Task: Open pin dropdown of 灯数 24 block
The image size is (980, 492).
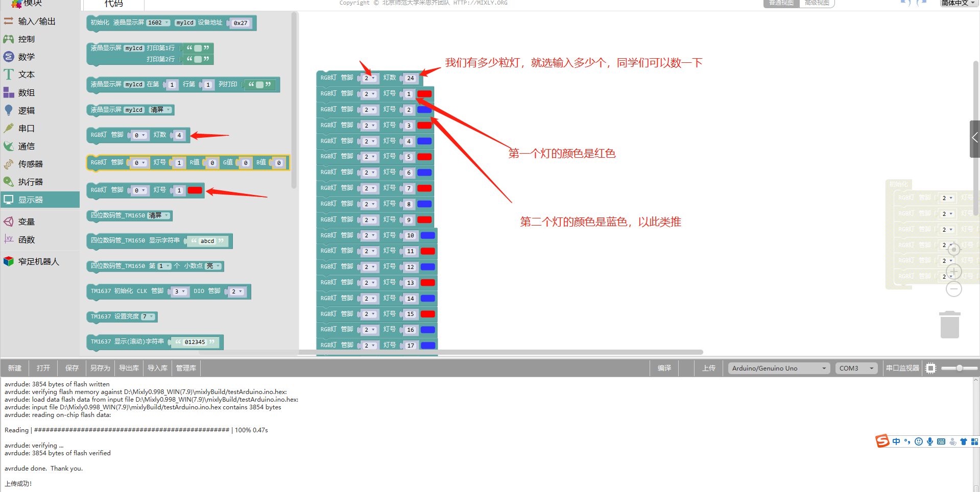Action: coord(369,78)
